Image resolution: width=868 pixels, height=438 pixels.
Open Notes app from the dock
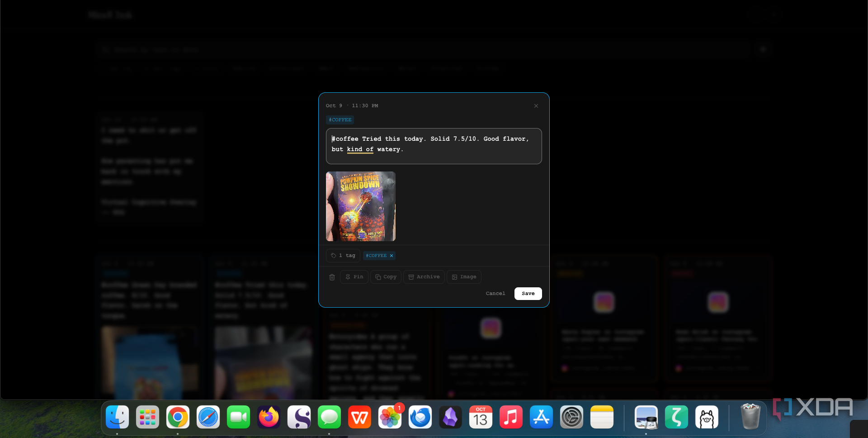coord(602,417)
